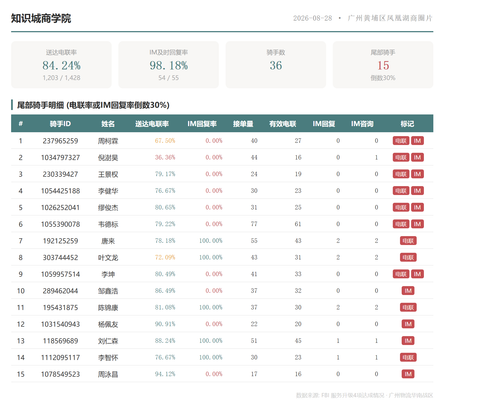Click the 姓名 column header

click(108, 124)
